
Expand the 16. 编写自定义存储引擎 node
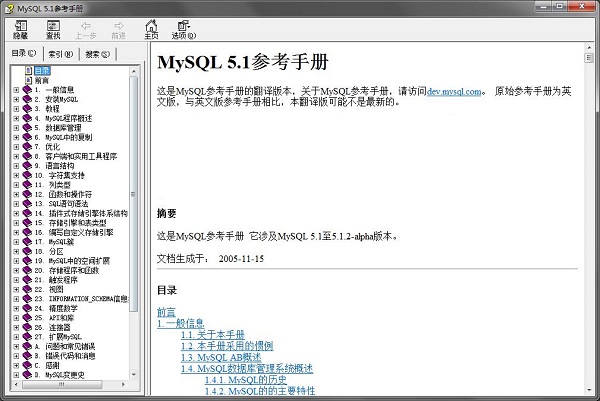pyautogui.click(x=16, y=232)
